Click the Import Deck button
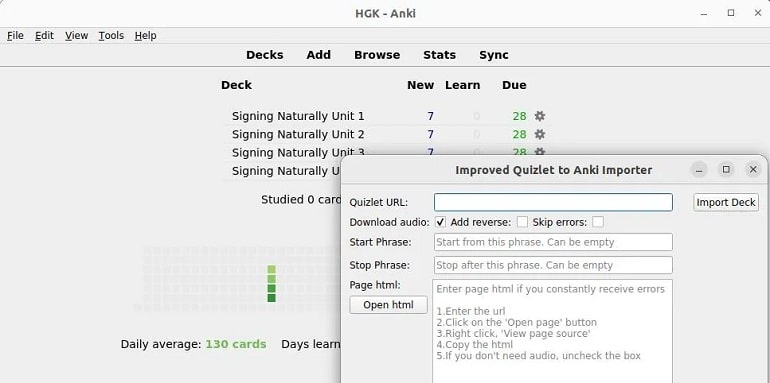The height and width of the screenshot is (383, 770). (726, 202)
